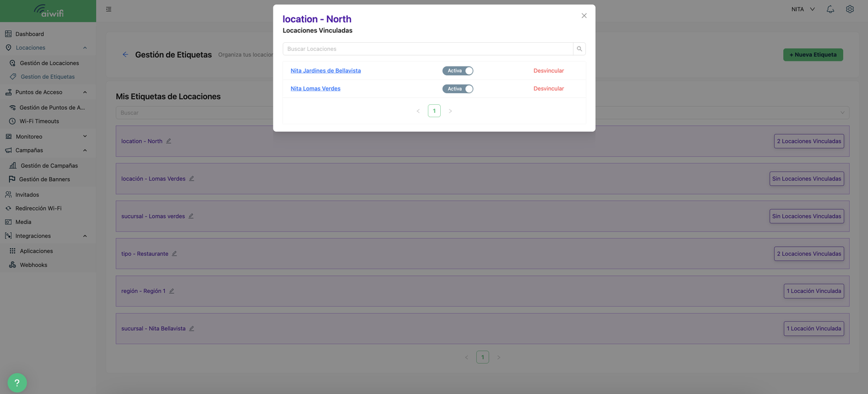Toggle the Activa switch for Nita Jardines de Bellavista
The image size is (868, 394).
[458, 71]
